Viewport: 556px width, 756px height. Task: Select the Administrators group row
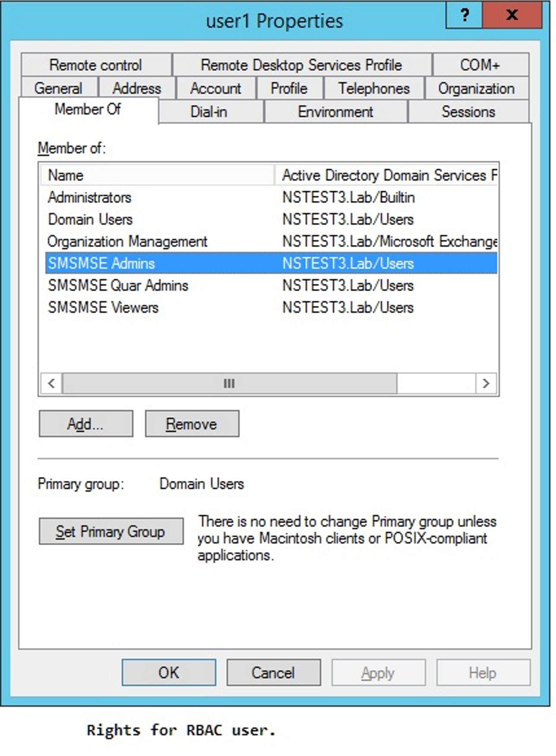tap(271, 197)
